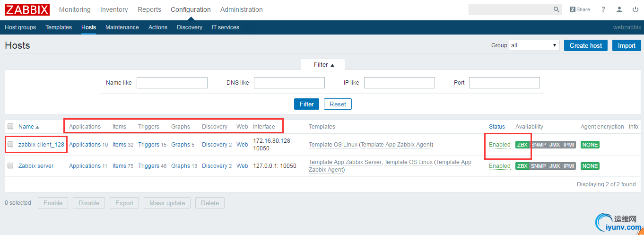Open Items for Zabbix server
The width and height of the screenshot is (644, 235).
(119, 166)
